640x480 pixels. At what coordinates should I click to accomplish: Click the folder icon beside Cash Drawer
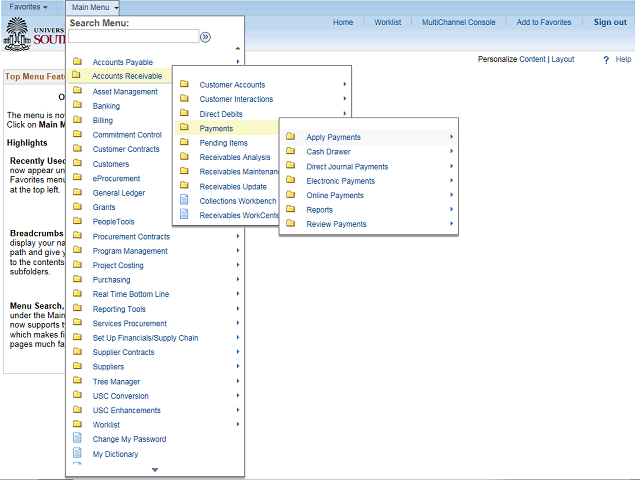pyautogui.click(x=290, y=152)
